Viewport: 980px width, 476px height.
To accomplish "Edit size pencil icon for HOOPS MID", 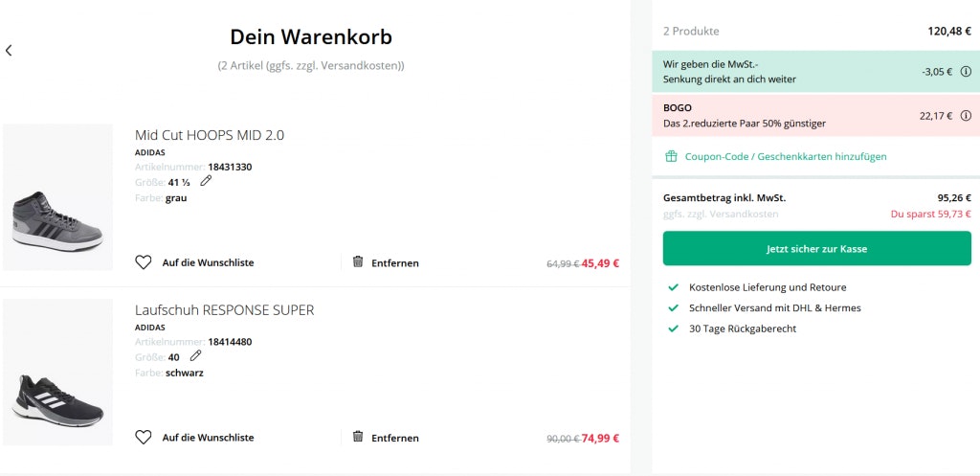I will point(206,181).
